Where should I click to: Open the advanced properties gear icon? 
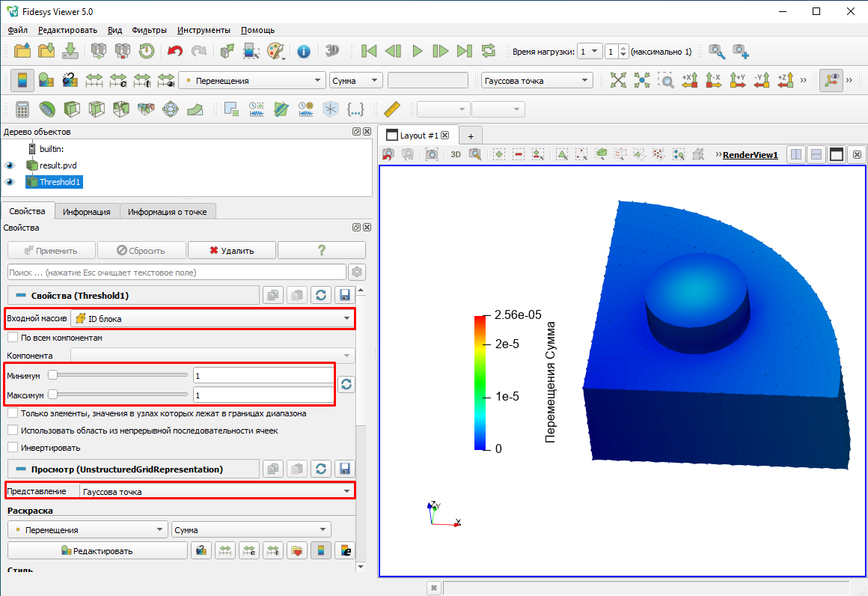point(356,272)
